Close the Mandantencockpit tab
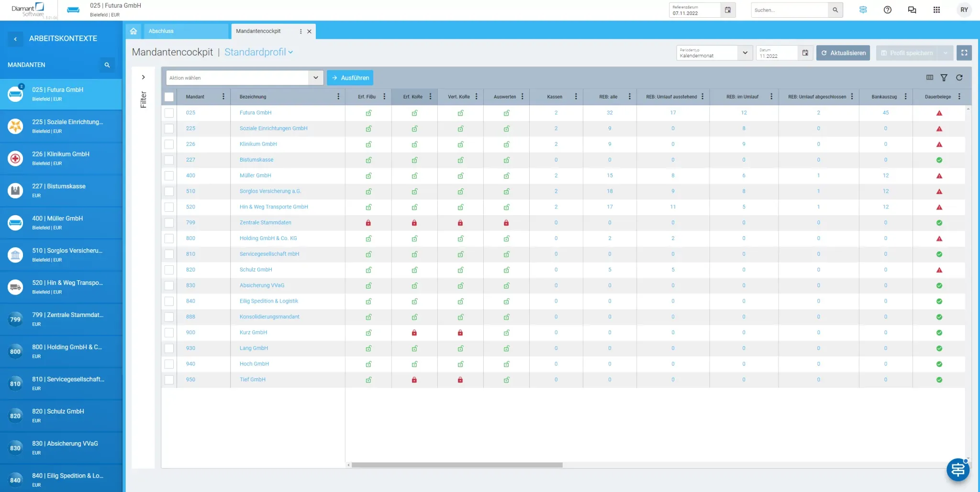Image resolution: width=980 pixels, height=492 pixels. click(x=309, y=32)
